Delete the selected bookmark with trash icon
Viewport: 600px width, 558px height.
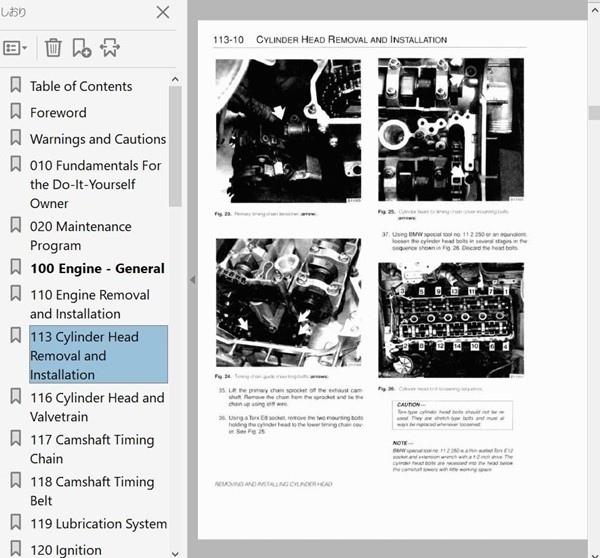(53, 48)
